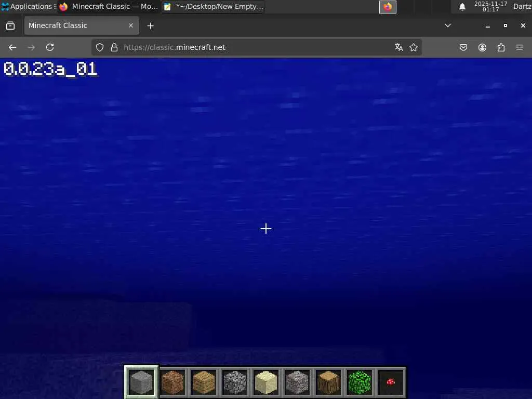532x399 pixels.
Task: Open a new browser tab
Action: coord(150,26)
